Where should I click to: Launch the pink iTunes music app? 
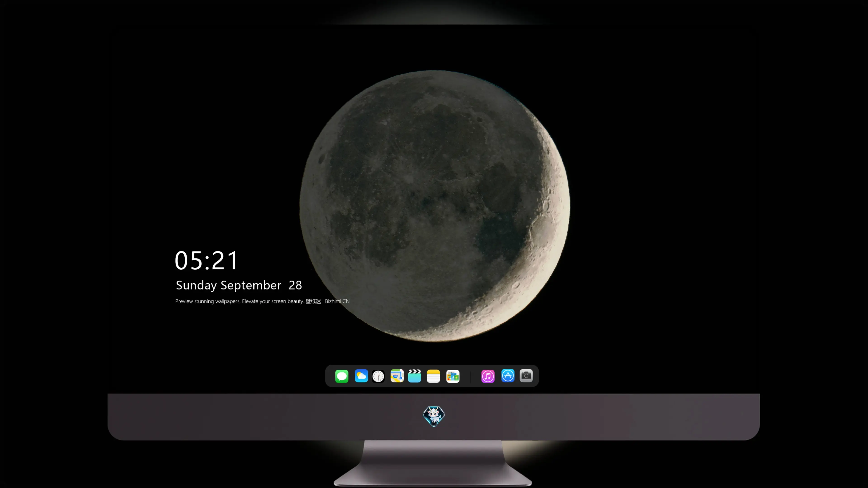488,376
